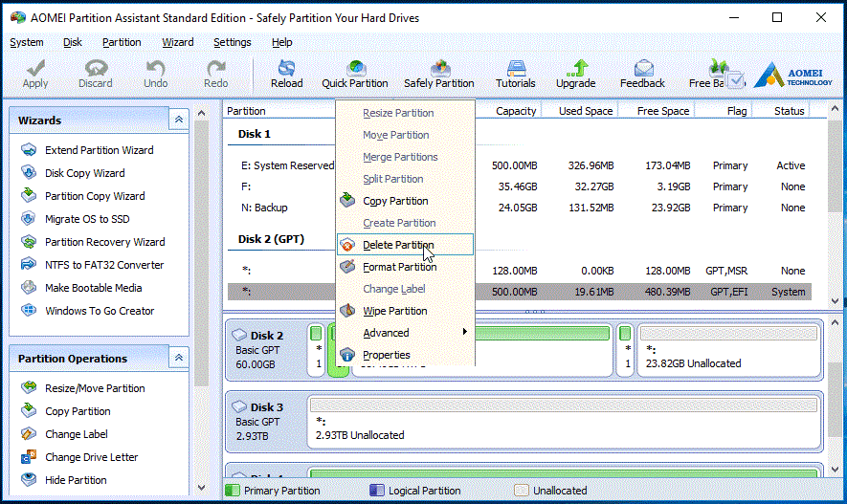Sort by the Used Space column header
The width and height of the screenshot is (847, 504).
pos(586,111)
